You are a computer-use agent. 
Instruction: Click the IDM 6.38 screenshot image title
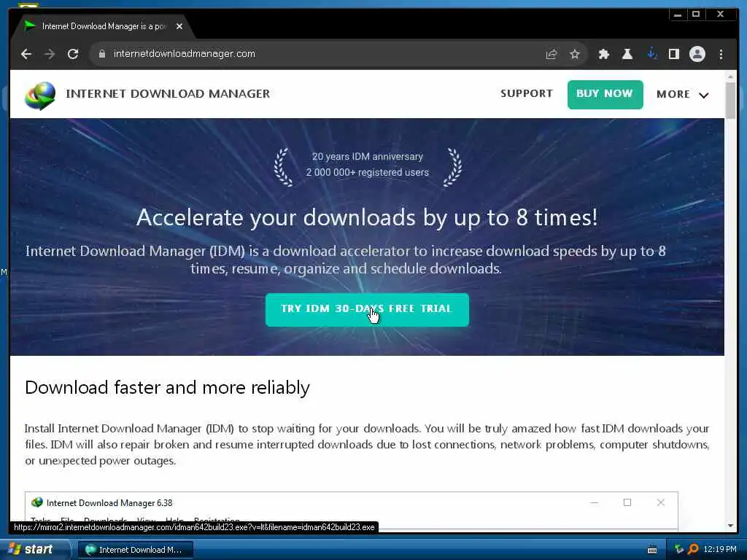click(x=109, y=503)
